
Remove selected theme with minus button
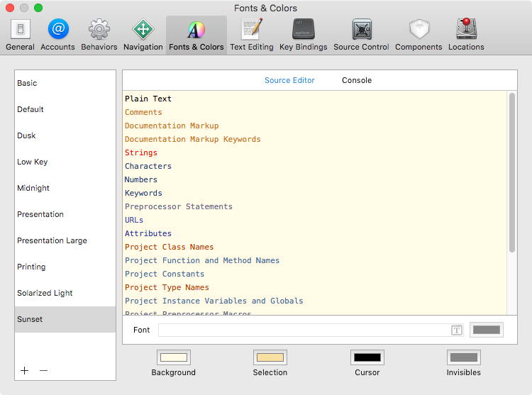[x=43, y=371]
